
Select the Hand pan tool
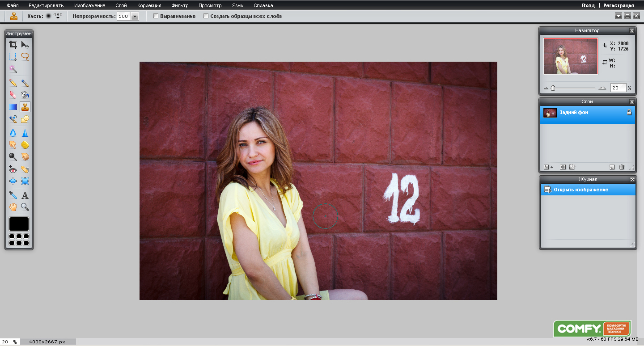click(x=13, y=207)
